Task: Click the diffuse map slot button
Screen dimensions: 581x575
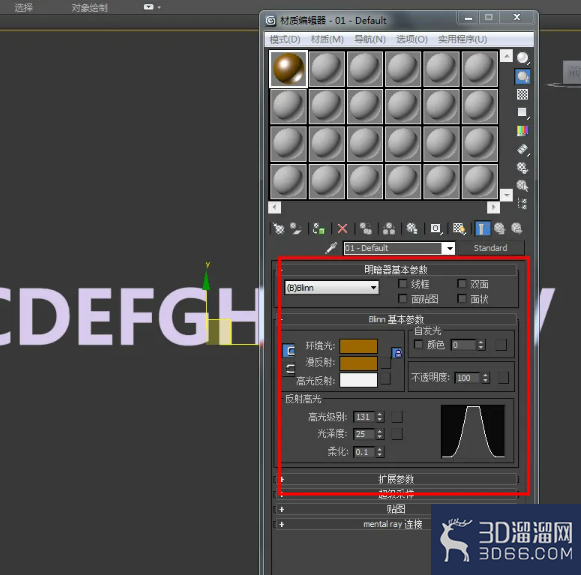Action: click(x=386, y=363)
